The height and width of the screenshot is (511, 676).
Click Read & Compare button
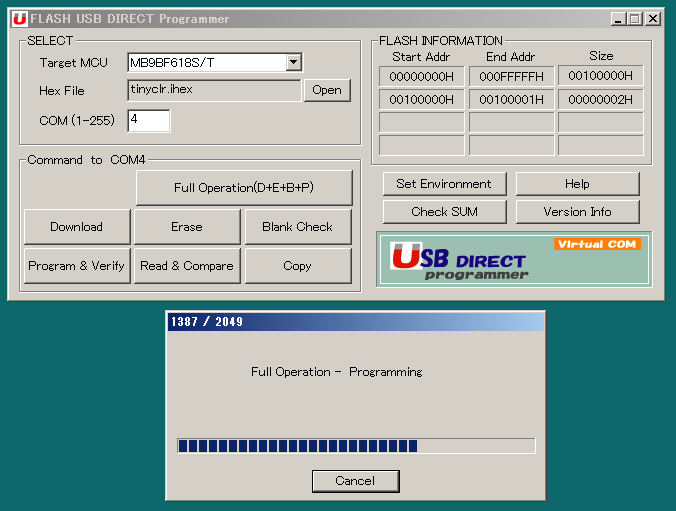coord(187,266)
